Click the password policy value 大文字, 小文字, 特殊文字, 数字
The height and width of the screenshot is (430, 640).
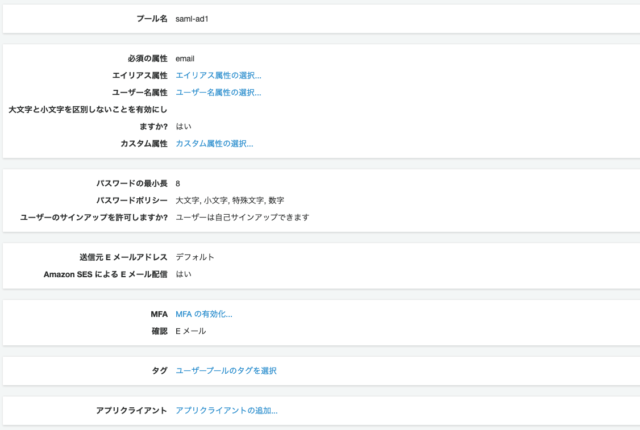click(229, 200)
